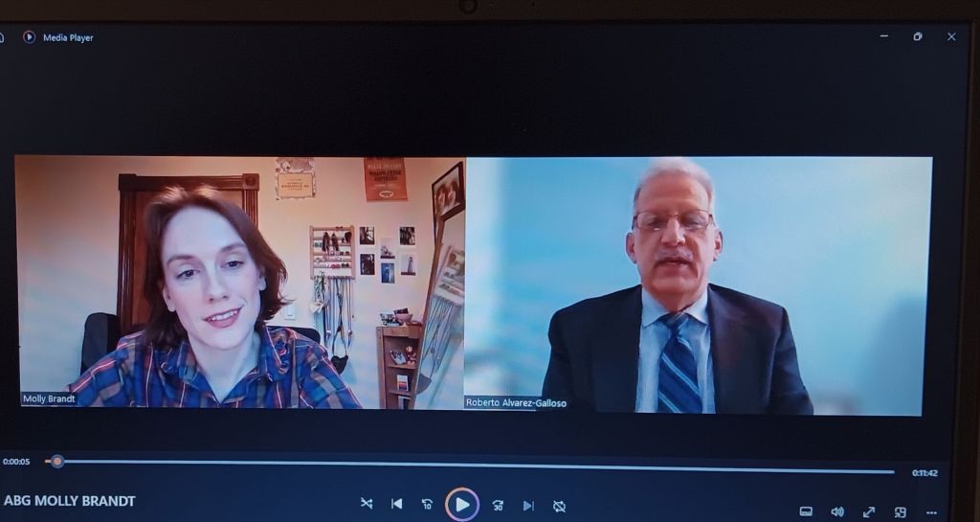Click the ABG MOLLY BRANDT title
Screen dimensions: 980x522
70,501
